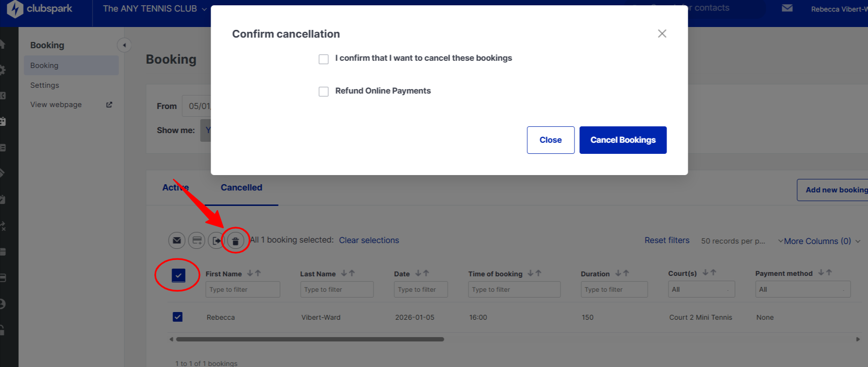This screenshot has height=367, width=868.
Task: Click the trash delete bookings icon
Action: [x=235, y=241]
